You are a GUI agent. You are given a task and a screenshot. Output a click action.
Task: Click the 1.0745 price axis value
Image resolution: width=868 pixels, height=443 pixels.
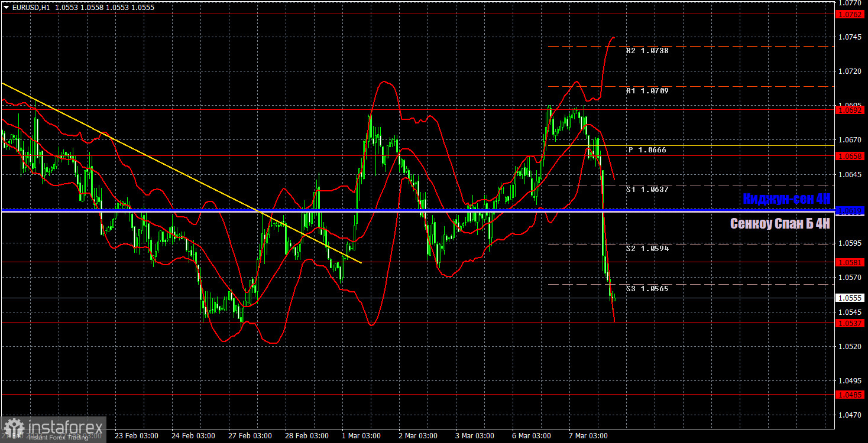[850, 37]
